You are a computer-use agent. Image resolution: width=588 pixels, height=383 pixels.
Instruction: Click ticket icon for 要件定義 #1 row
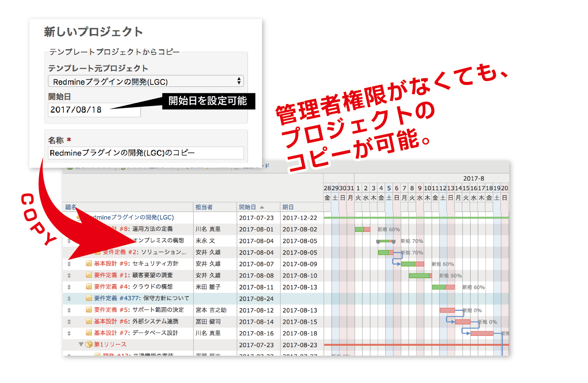[89, 275]
